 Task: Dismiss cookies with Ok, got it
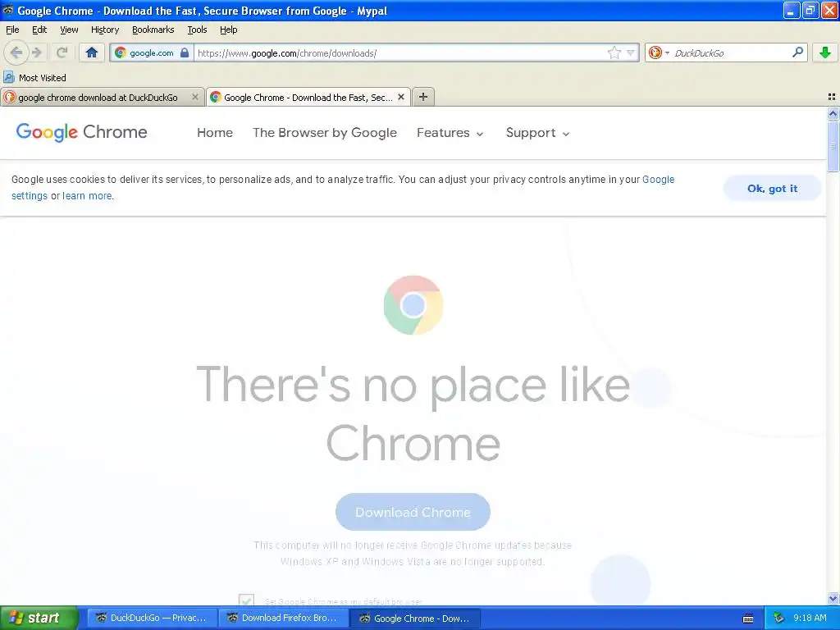pyautogui.click(x=772, y=189)
